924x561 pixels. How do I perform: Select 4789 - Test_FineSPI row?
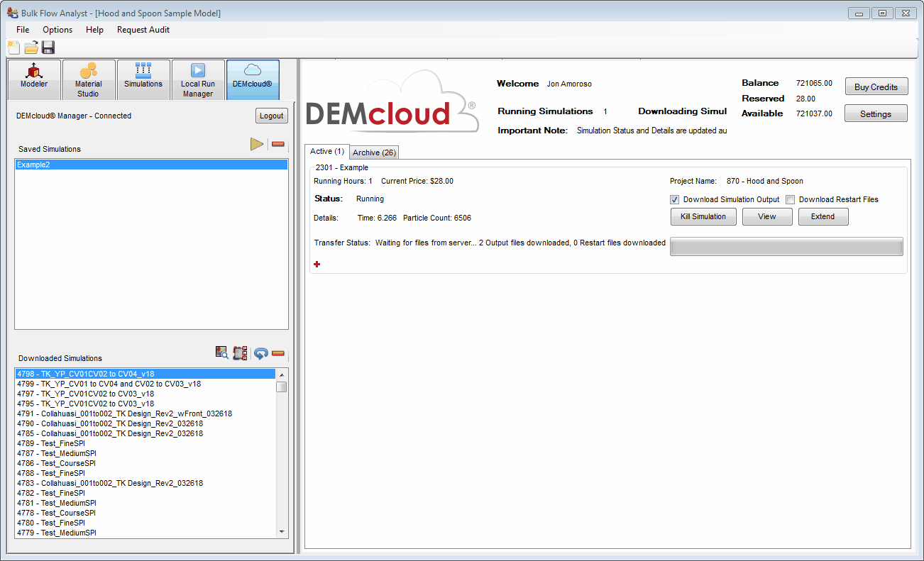[145, 443]
